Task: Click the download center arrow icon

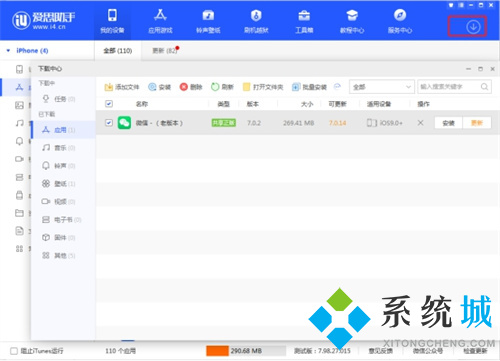Action: 473,26
